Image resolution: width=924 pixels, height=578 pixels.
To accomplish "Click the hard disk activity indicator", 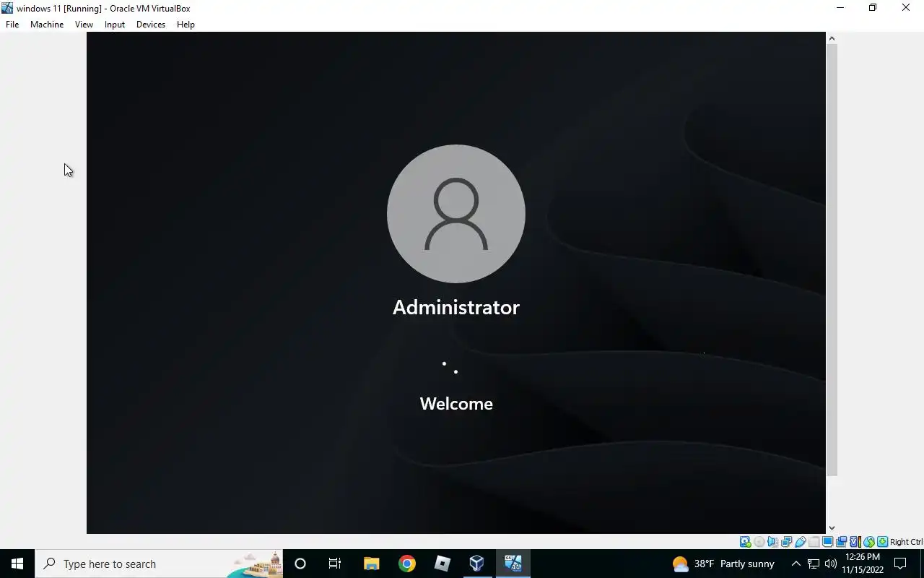I will [x=745, y=542].
